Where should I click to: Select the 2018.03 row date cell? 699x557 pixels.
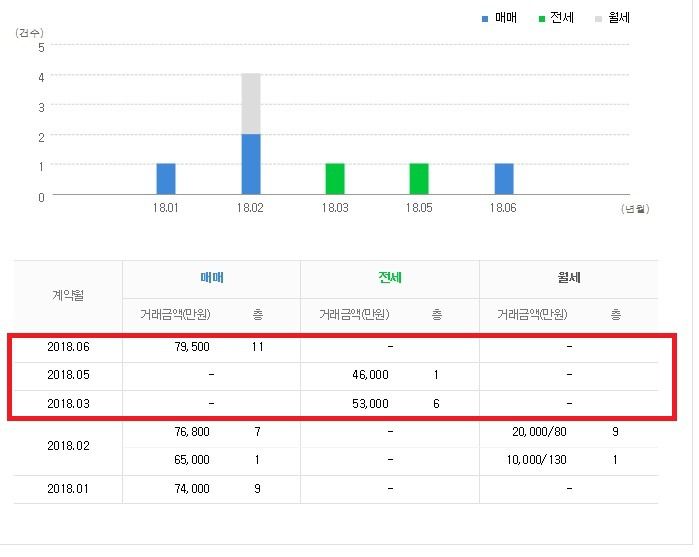[x=68, y=404]
